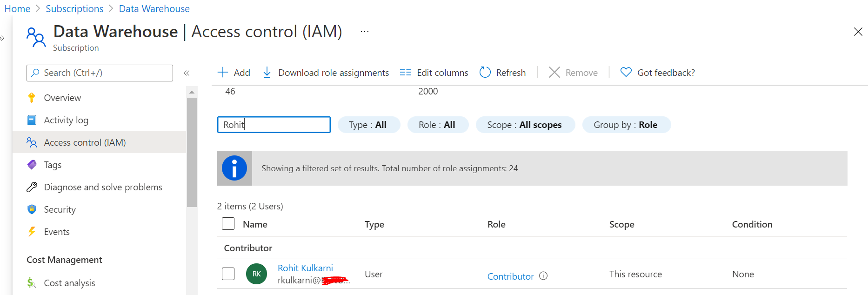Click the RK user avatar

[x=257, y=274]
